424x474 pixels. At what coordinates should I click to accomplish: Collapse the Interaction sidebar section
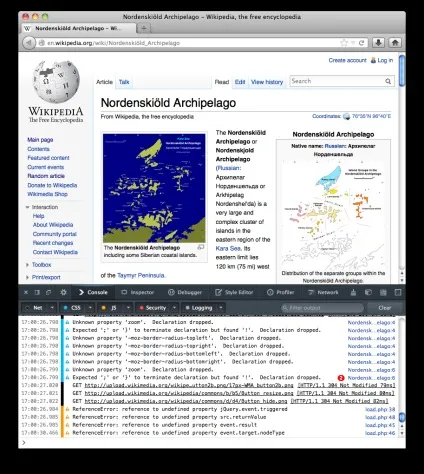[x=27, y=207]
